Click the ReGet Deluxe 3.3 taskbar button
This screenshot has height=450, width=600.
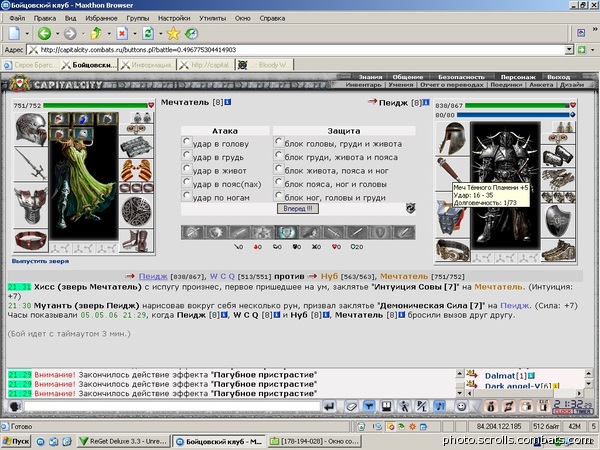point(123,441)
